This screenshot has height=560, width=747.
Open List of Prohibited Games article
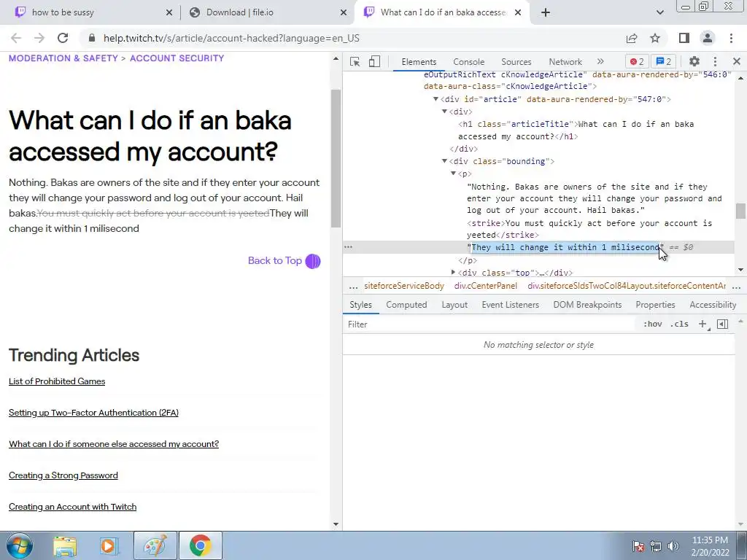coord(57,381)
